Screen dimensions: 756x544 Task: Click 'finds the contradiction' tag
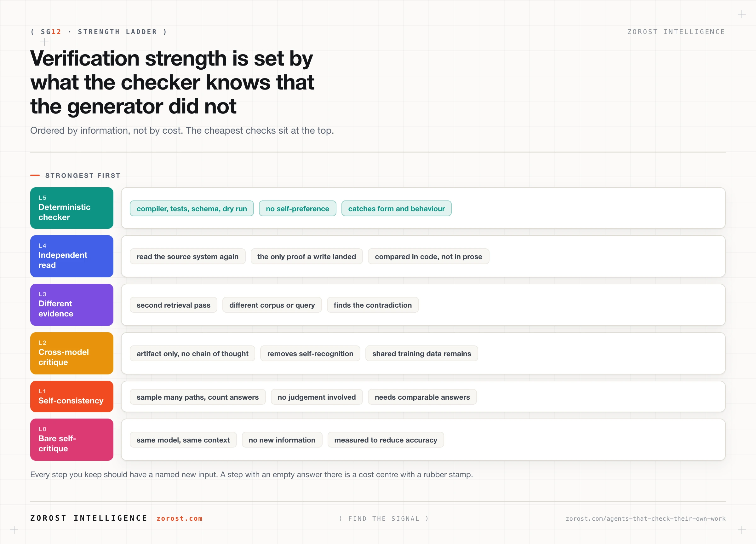pyautogui.click(x=373, y=305)
